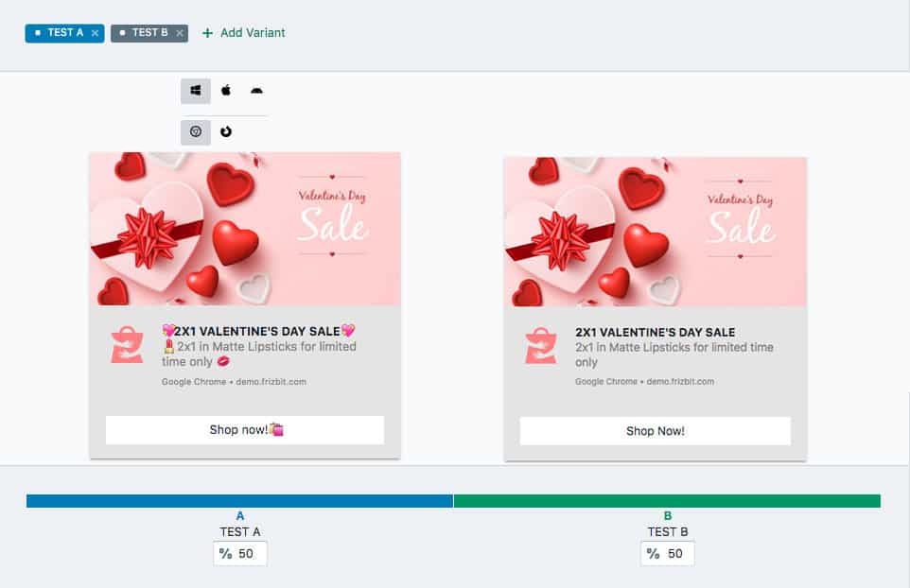Select the Windows platform preview icon
Screen dimensions: 910x588
[x=196, y=91]
